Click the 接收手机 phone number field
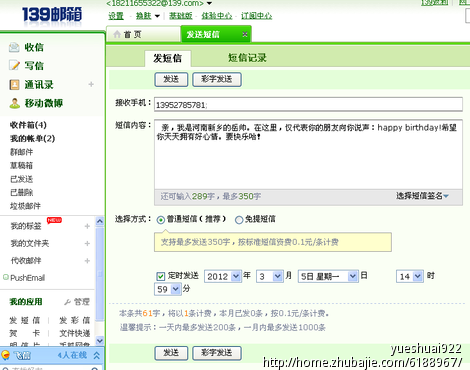Viewport: 470px width, 370px height. tap(308, 104)
